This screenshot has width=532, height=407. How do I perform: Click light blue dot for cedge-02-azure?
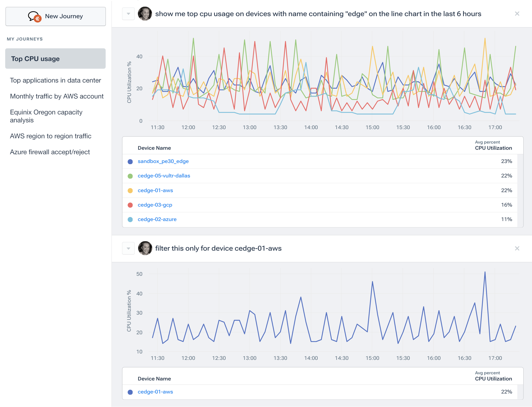130,219
